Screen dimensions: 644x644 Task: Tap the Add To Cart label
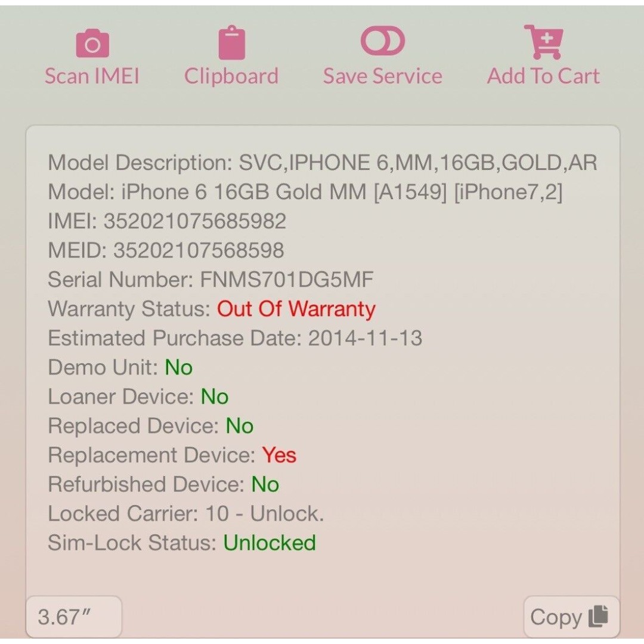(543, 76)
